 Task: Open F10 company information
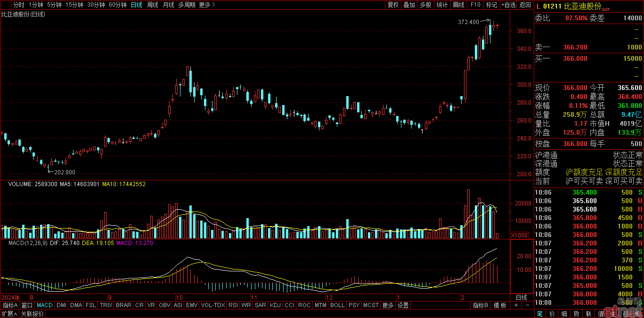coord(475,5)
